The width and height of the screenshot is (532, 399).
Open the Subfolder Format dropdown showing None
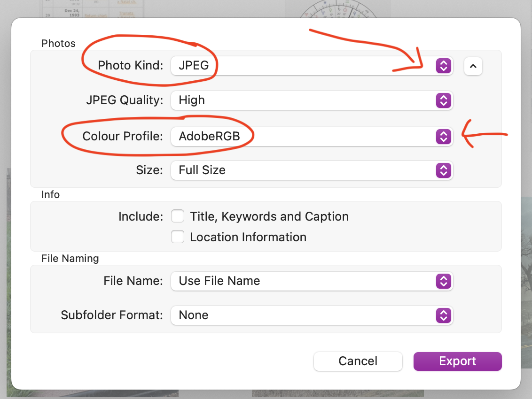point(310,315)
